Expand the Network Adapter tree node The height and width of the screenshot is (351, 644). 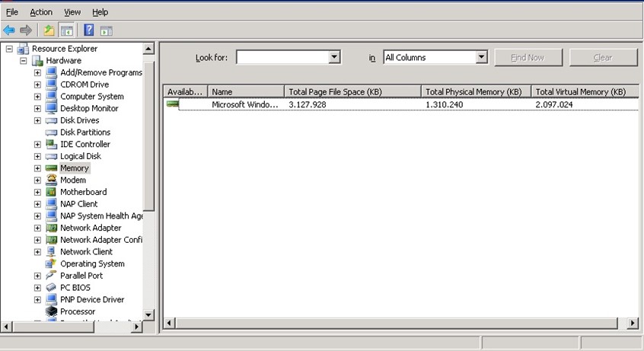click(37, 228)
